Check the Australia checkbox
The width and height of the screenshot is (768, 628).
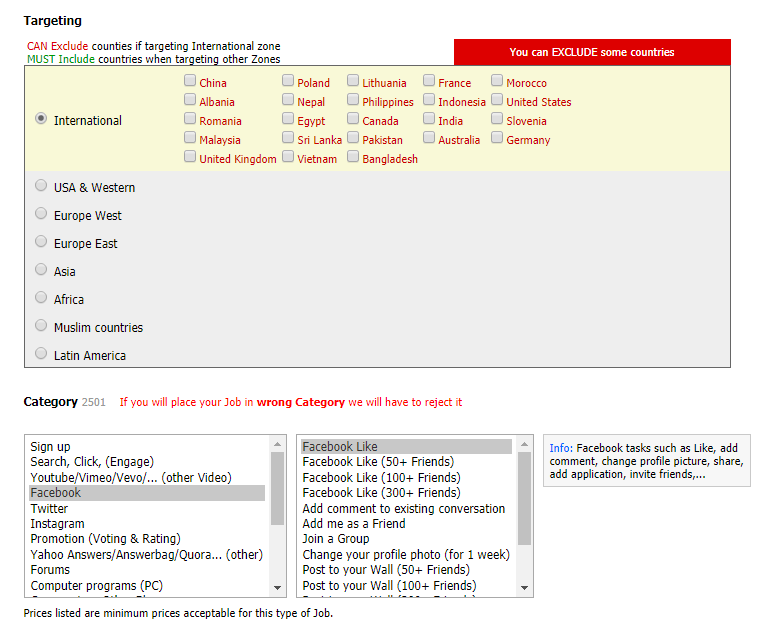pyautogui.click(x=429, y=138)
